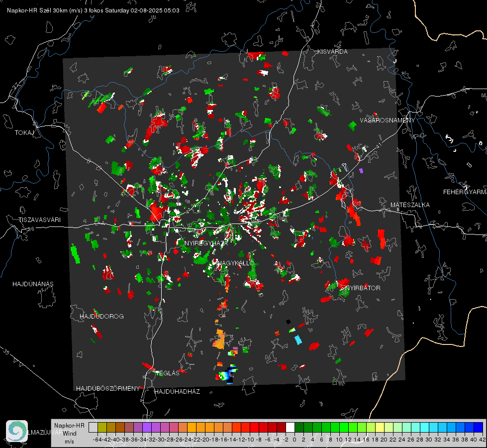The height and width of the screenshot is (448, 487).
Task: Click the TOKAJ town label
Action: 24,133
